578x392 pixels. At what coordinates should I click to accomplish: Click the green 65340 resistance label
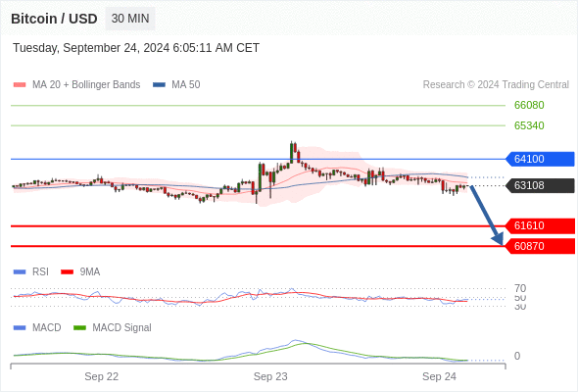point(529,125)
